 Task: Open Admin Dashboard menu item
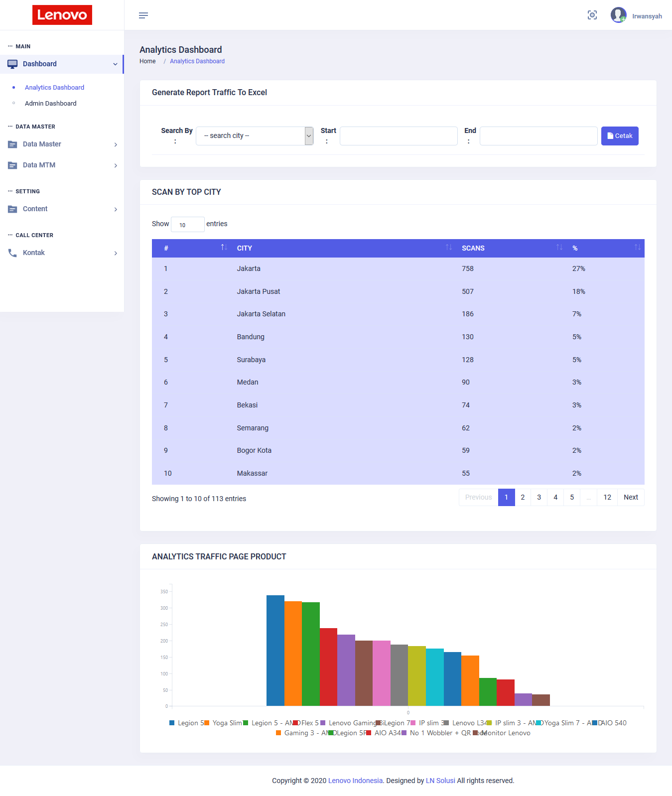(51, 103)
